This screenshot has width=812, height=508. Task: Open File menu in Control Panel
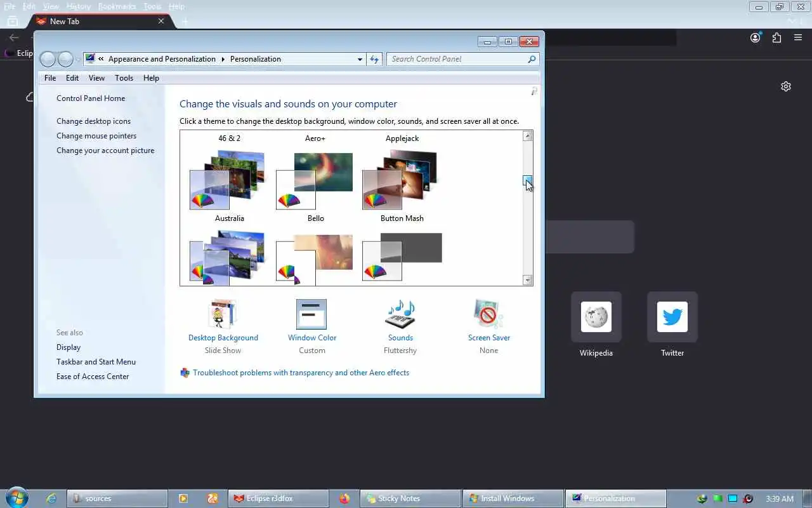(x=50, y=77)
